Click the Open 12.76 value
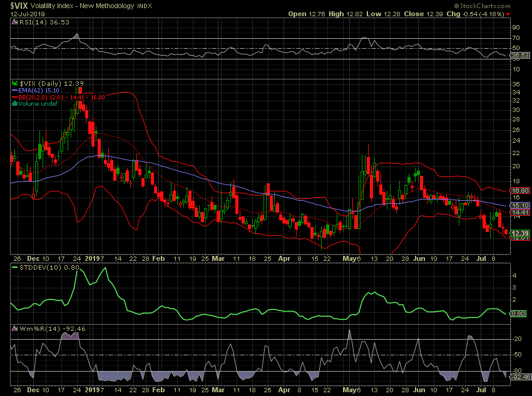Image resolution: width=532 pixels, height=396 pixels. tap(307, 14)
